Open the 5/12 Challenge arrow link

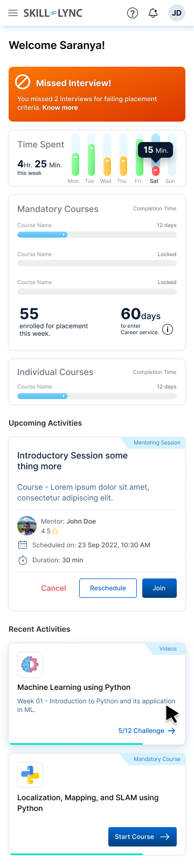pos(147,731)
